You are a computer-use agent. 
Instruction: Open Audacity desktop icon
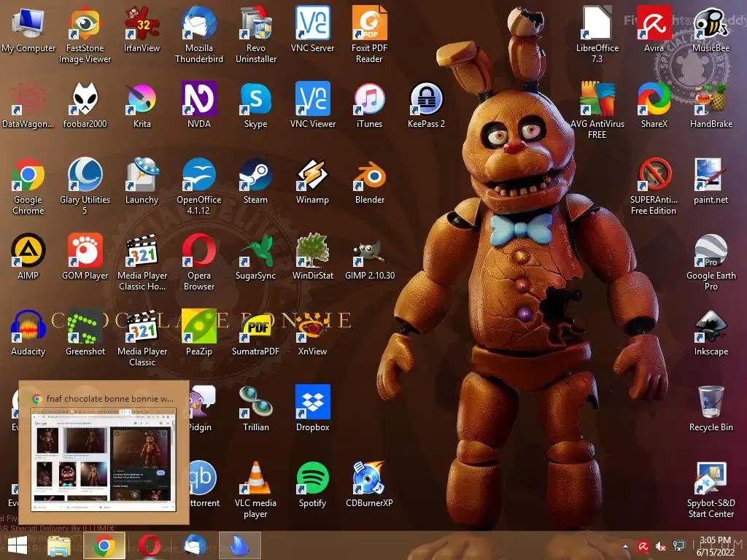click(28, 333)
